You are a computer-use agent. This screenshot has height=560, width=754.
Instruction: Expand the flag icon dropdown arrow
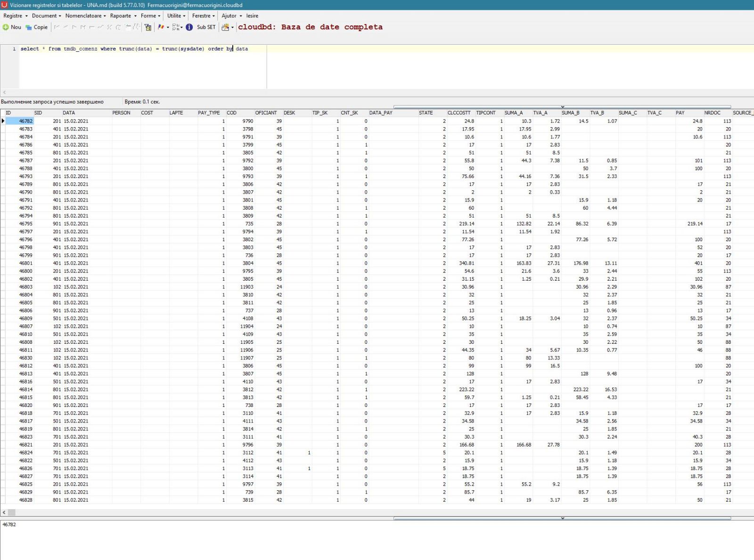[168, 27]
